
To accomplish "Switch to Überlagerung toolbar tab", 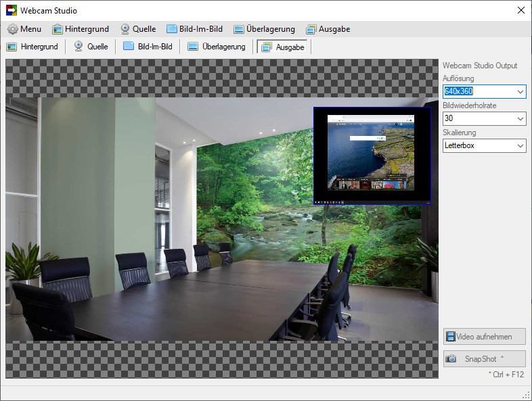I will coord(217,47).
